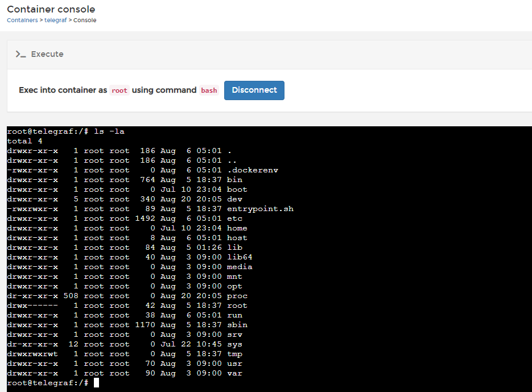
Task: Click the run directory name
Action: point(235,315)
